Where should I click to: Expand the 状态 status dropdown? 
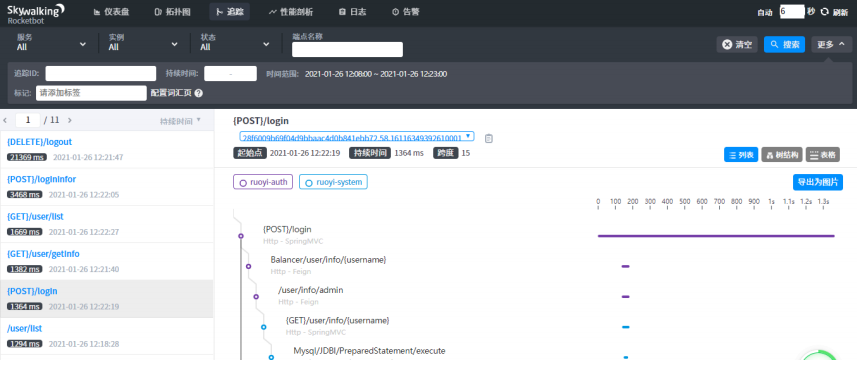(235, 43)
